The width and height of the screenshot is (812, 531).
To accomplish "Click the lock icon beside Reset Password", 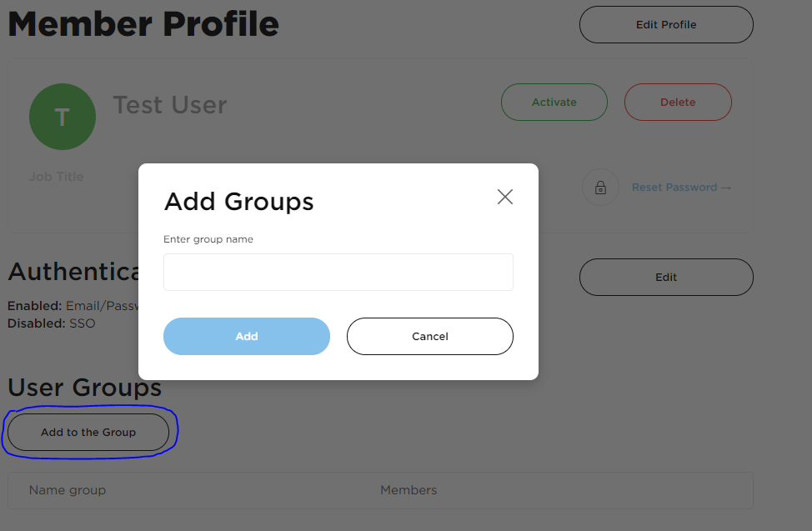I will click(600, 188).
